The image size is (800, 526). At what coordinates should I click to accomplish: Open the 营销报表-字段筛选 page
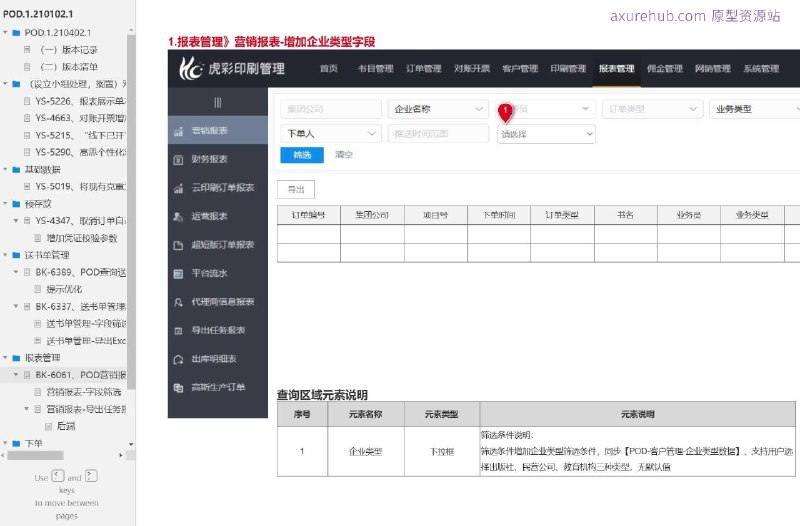[84, 392]
